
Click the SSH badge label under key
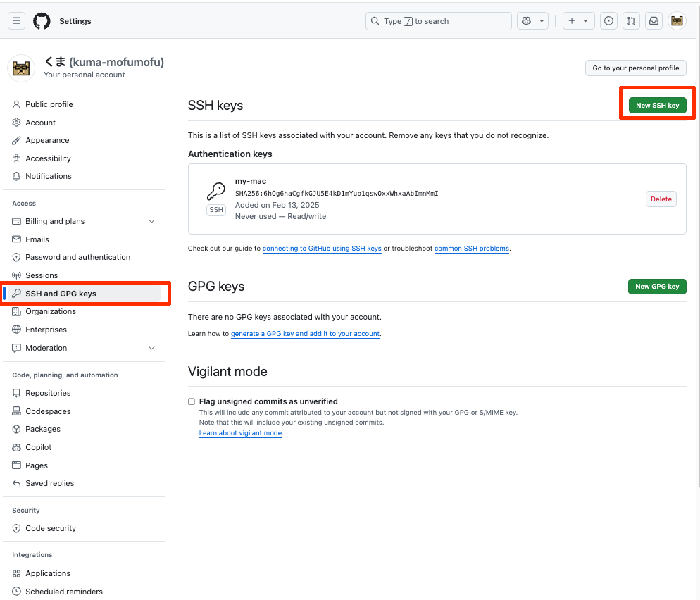point(216,210)
